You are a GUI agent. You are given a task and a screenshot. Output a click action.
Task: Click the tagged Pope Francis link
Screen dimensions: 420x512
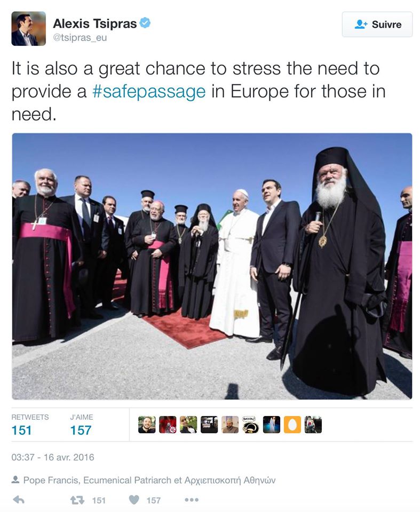point(51,480)
